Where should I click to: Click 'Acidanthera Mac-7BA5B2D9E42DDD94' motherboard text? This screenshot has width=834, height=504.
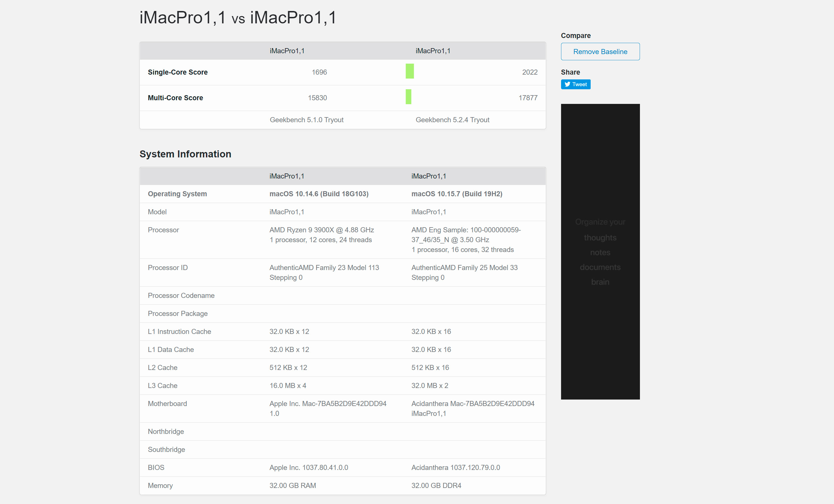point(473,403)
